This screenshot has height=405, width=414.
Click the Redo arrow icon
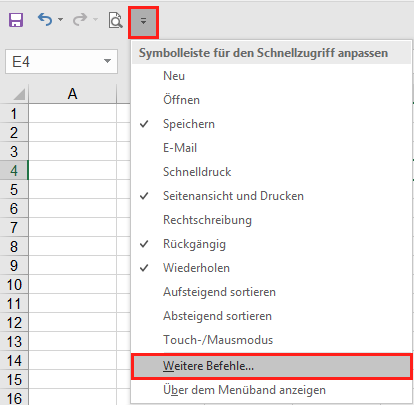tap(80, 20)
